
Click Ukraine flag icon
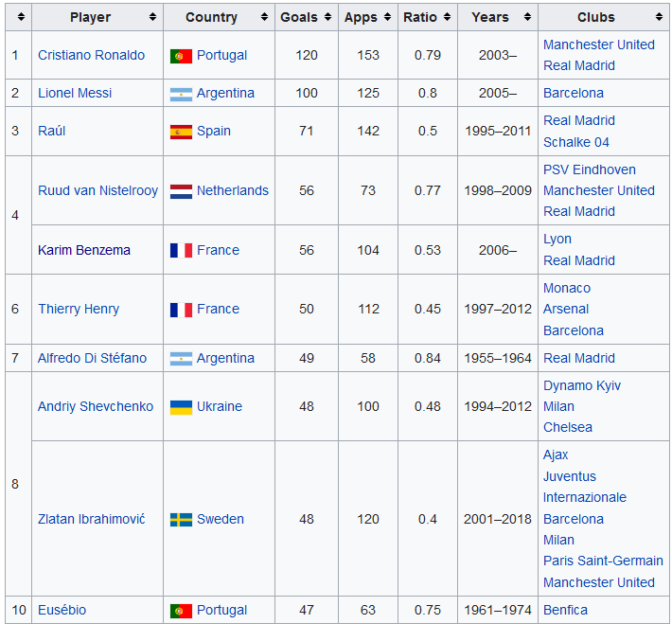(x=181, y=407)
